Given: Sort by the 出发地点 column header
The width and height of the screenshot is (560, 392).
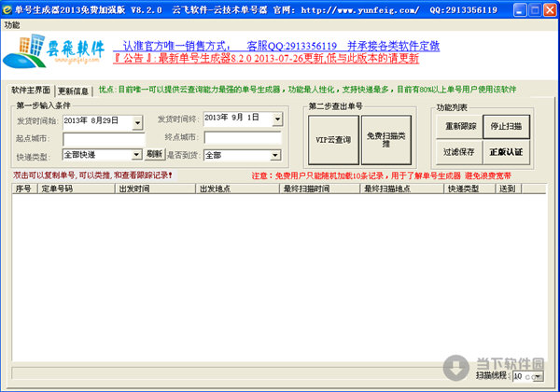Looking at the screenshot, I should 237,189.
